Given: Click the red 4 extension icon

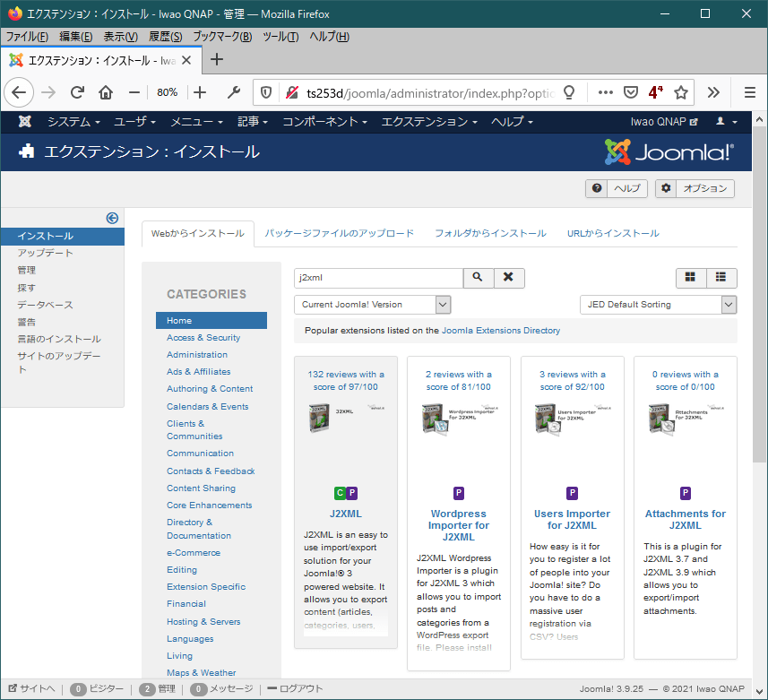Looking at the screenshot, I should (x=655, y=92).
